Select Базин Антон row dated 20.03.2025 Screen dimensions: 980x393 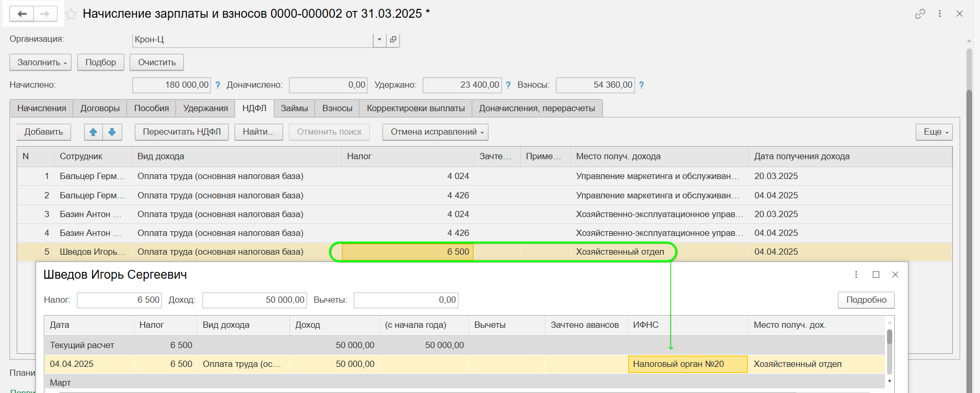click(x=484, y=214)
